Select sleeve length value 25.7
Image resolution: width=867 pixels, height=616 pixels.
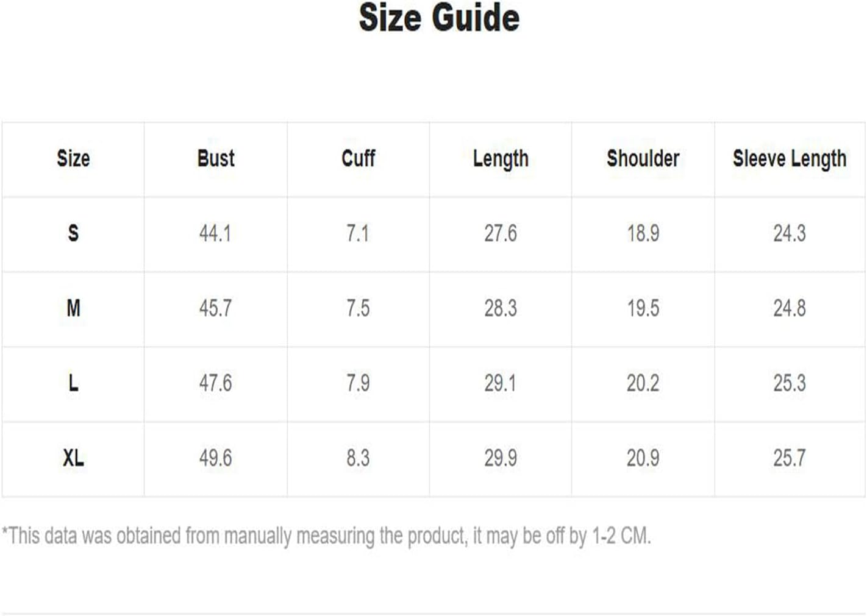(790, 458)
